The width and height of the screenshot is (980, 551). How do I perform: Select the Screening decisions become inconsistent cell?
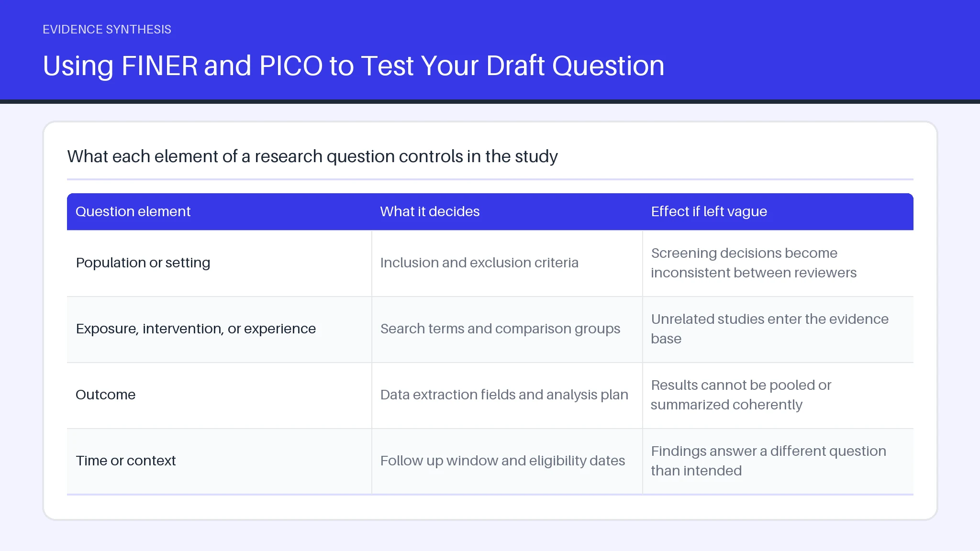[778, 263]
